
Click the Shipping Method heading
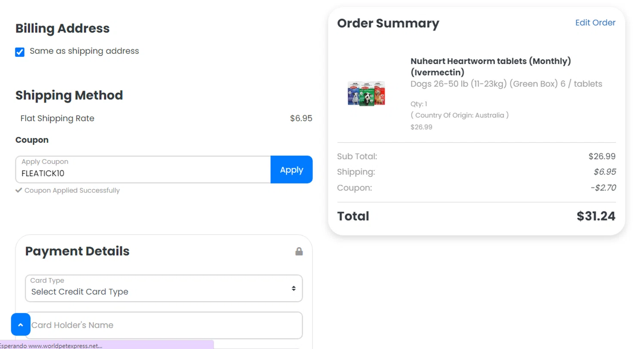point(69,95)
